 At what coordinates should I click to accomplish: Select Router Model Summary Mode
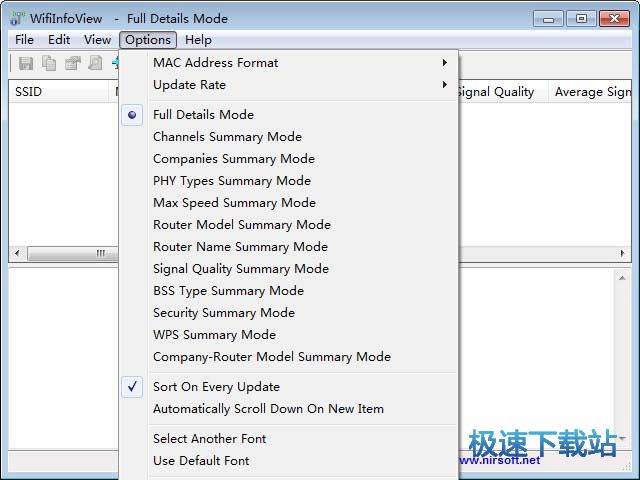click(x=289, y=225)
